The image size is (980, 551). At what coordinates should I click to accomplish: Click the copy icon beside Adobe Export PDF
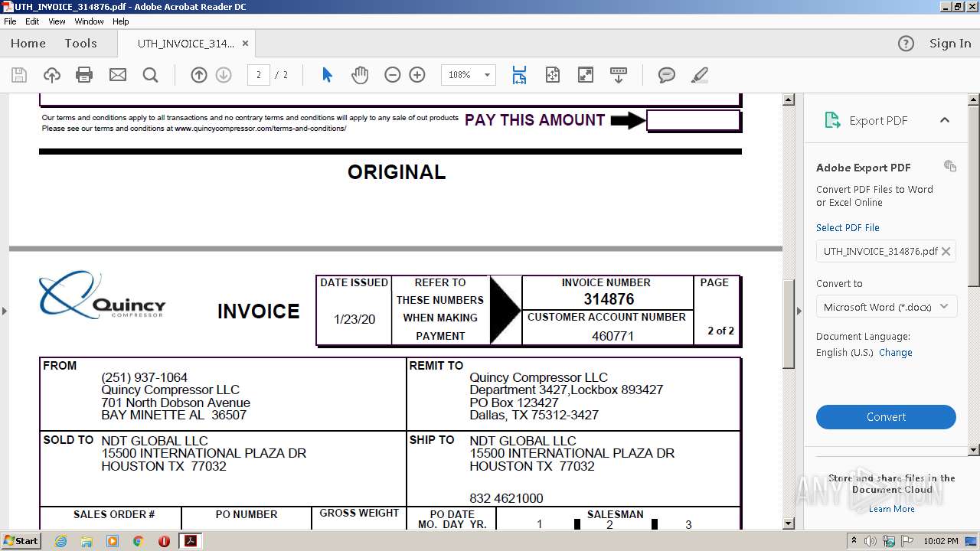949,166
